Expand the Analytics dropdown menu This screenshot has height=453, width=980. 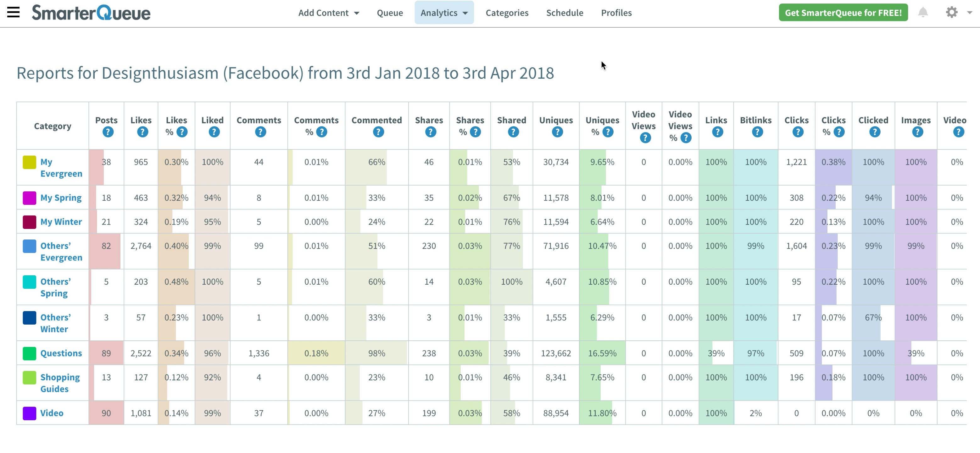444,13
